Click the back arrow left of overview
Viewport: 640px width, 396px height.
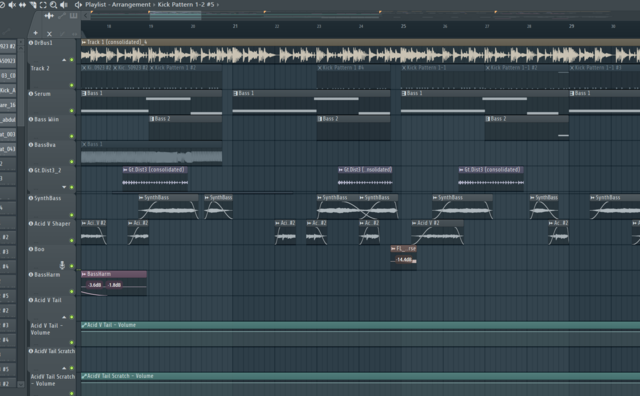coord(86,16)
